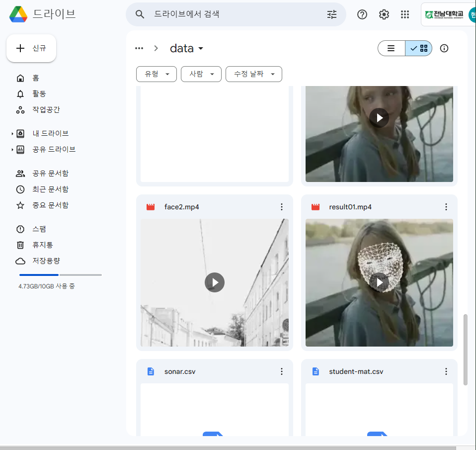
Task: Open 활동 in sidebar
Action: pos(39,94)
